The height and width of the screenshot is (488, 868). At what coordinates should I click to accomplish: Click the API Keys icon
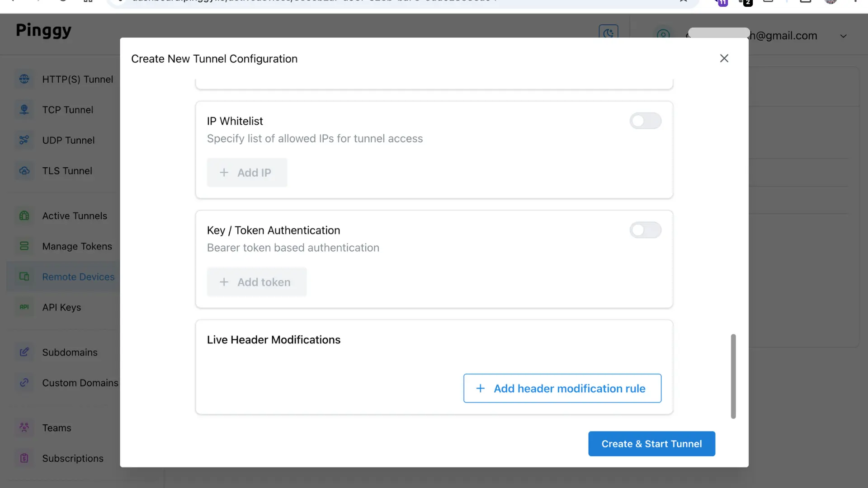click(x=24, y=307)
